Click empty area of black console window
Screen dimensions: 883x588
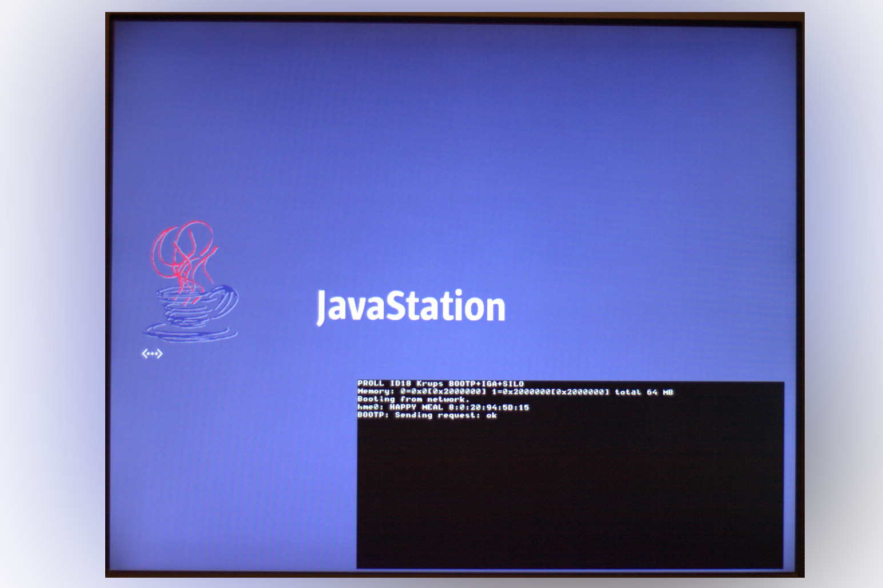click(x=569, y=498)
